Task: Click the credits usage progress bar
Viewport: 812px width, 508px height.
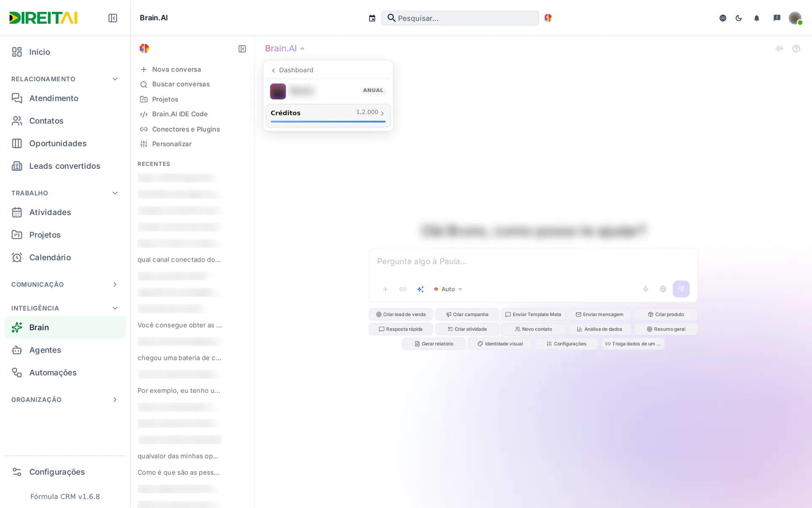Action: [328, 121]
